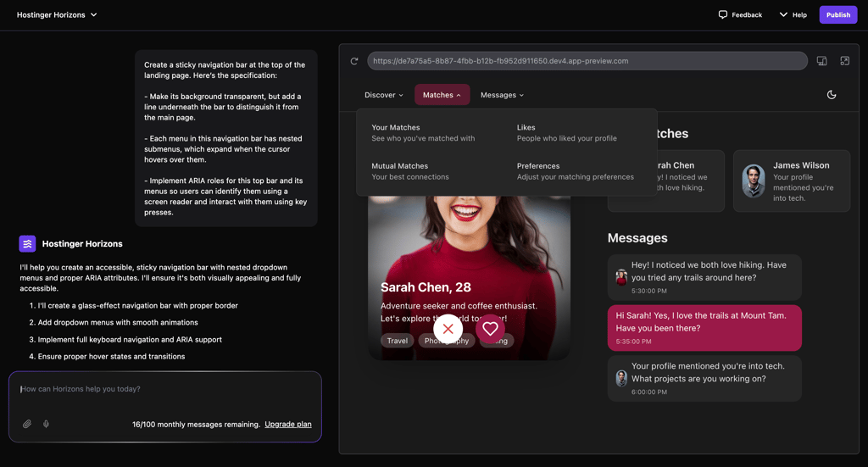The width and height of the screenshot is (868, 467).
Task: Switch the preview to the device view icon
Action: [x=821, y=61]
